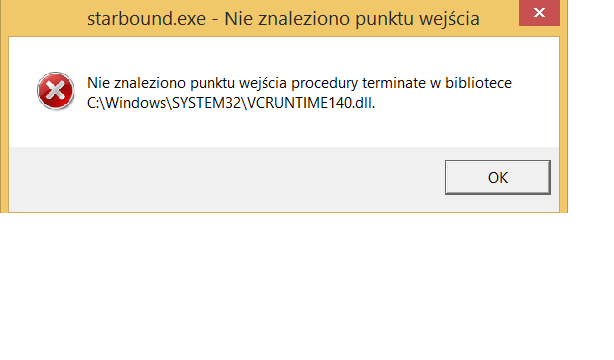Click the white X inside error icon

point(56,90)
